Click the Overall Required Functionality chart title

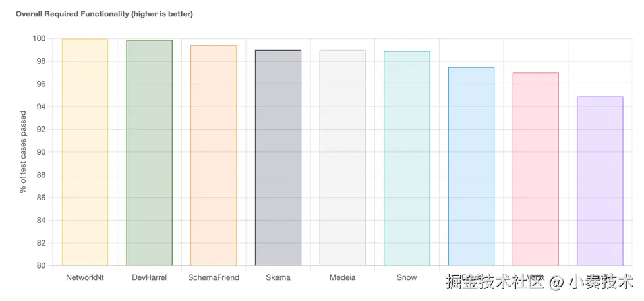point(104,14)
